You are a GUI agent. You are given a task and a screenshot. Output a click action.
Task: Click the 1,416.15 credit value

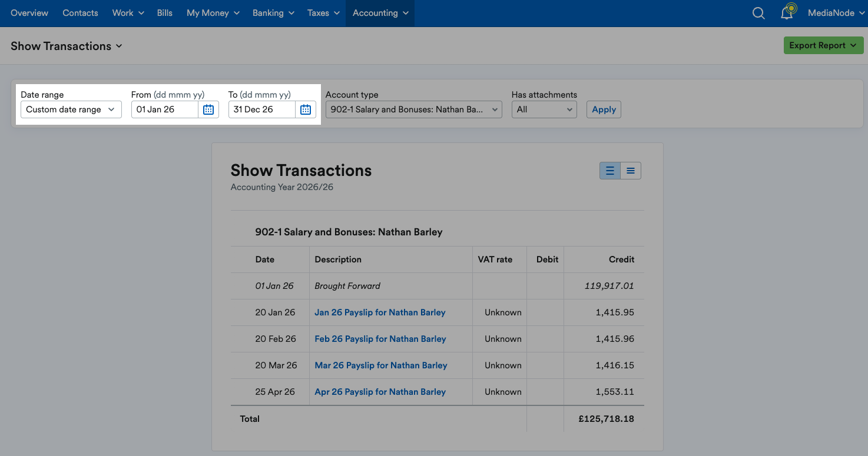(x=615, y=365)
